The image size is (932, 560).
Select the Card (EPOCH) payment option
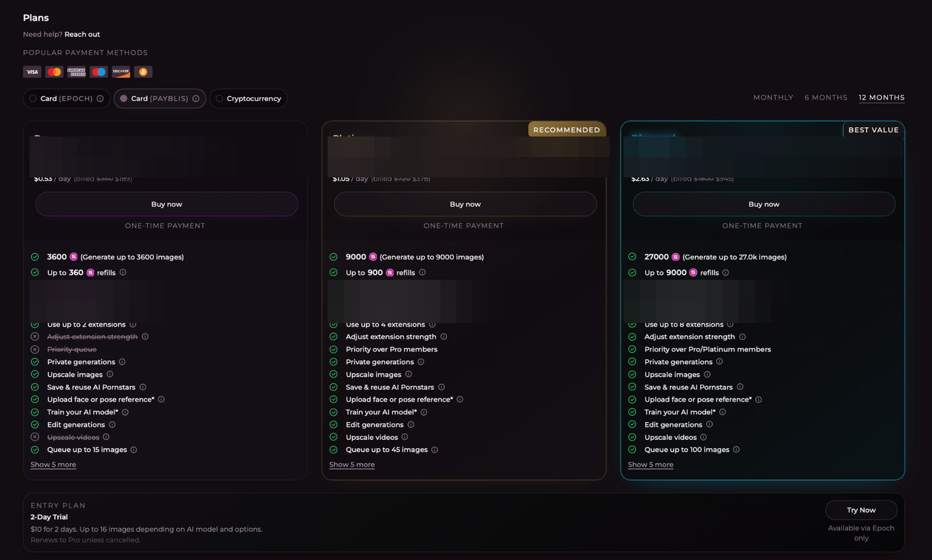point(66,98)
